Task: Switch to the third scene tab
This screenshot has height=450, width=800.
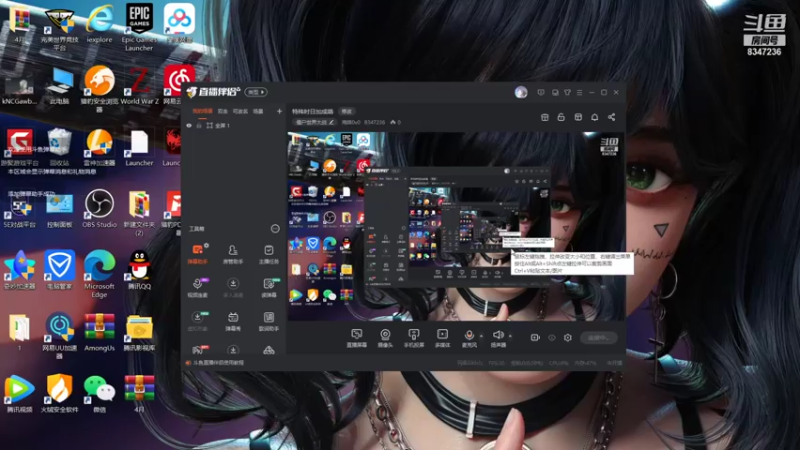Action: [240, 111]
